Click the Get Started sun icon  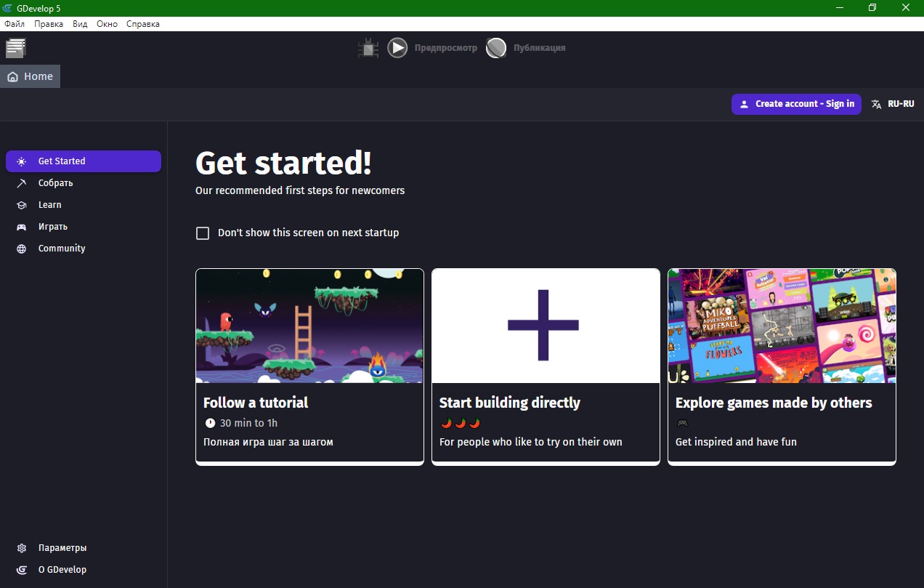[22, 161]
